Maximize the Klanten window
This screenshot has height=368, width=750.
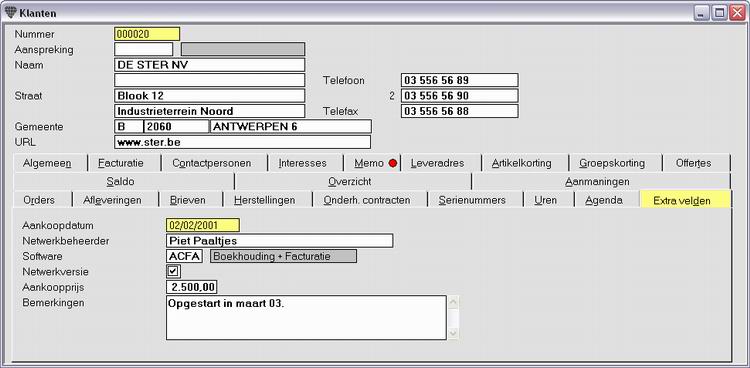[718, 13]
